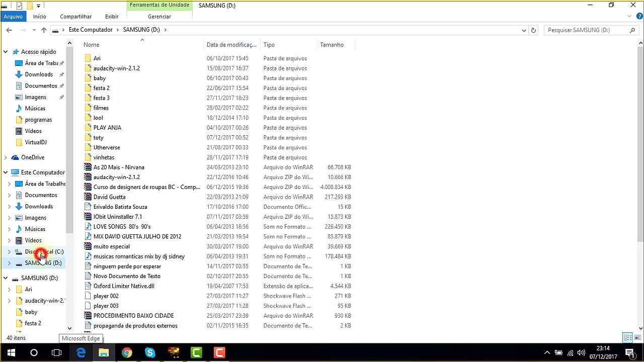Select the As 20 Mais - Nirvana archive icon
Screen dimensions: 644x362
tap(88, 167)
